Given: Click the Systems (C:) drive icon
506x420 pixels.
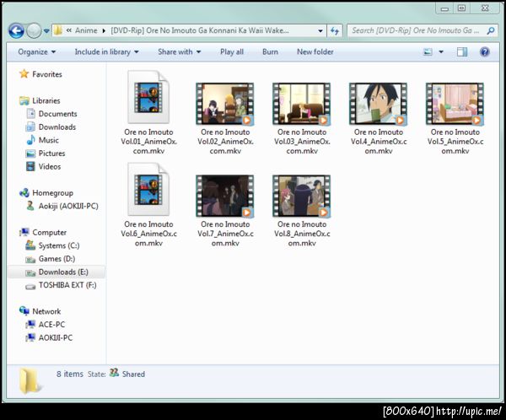Looking at the screenshot, I should [30, 245].
